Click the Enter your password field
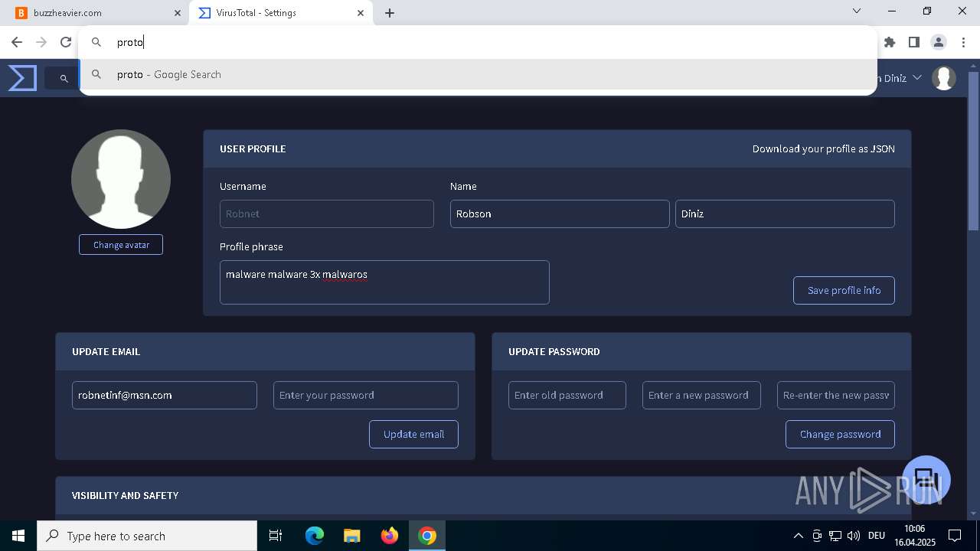This screenshot has width=980, height=551. 366,395
